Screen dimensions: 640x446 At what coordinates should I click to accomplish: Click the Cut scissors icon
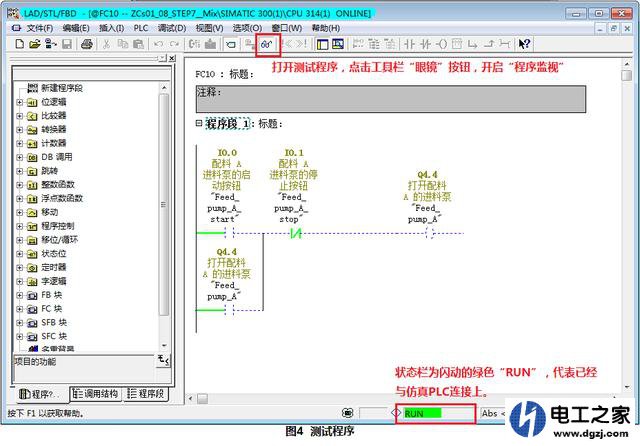107,44
